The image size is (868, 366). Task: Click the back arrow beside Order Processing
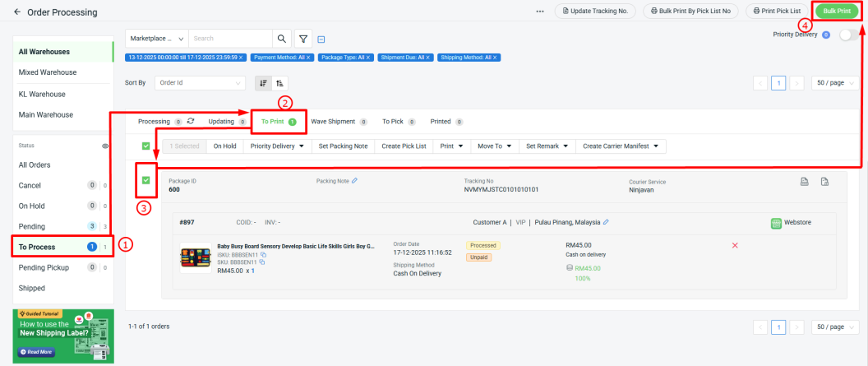tap(17, 12)
